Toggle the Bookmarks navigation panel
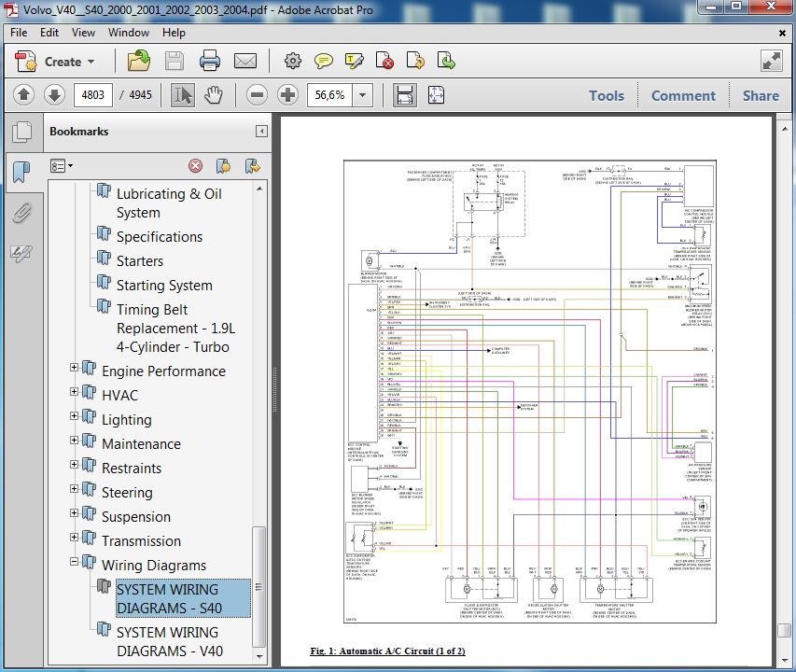Viewport: 796px width, 672px height. pos(21,172)
